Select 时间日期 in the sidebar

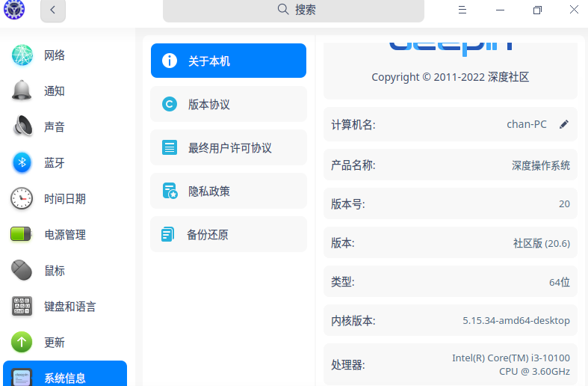pos(65,199)
